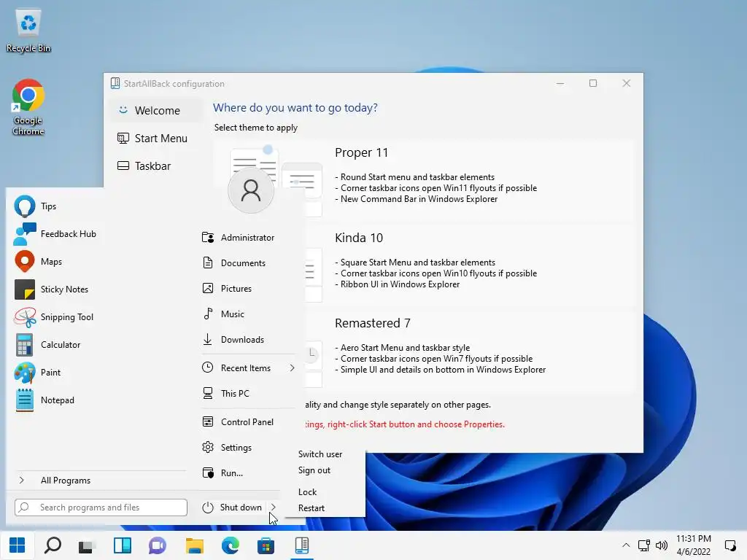
Task: Launch the Snipping Tool icon
Action: point(24,317)
